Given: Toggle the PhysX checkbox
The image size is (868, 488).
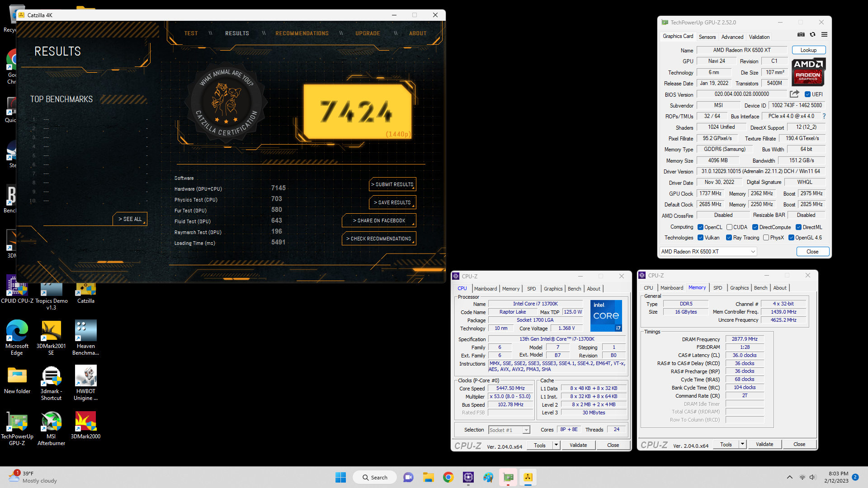Looking at the screenshot, I should (766, 238).
